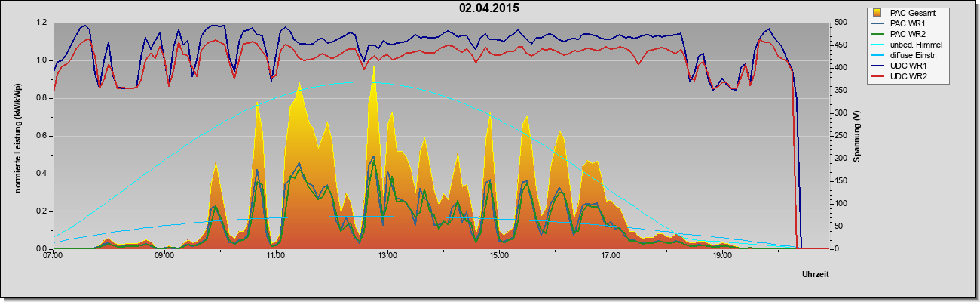980x302 pixels.
Task: Click the 13:00 time axis label
Action: pos(387,256)
